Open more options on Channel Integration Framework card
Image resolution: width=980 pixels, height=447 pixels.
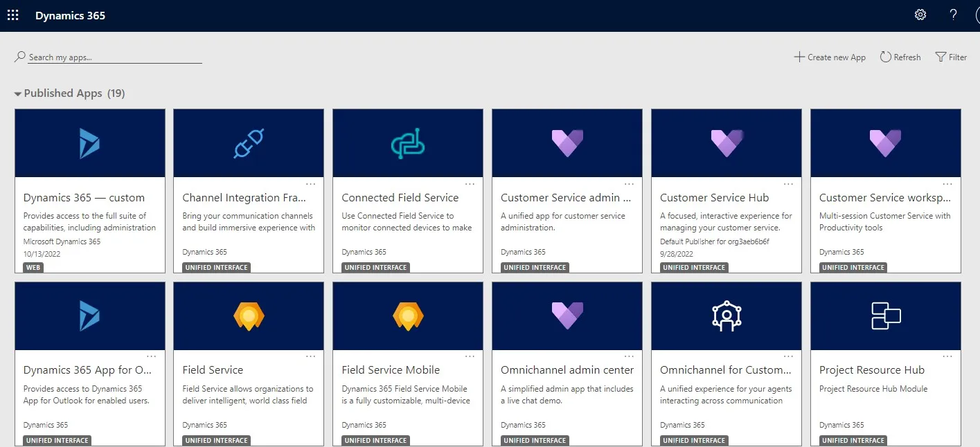(x=311, y=184)
